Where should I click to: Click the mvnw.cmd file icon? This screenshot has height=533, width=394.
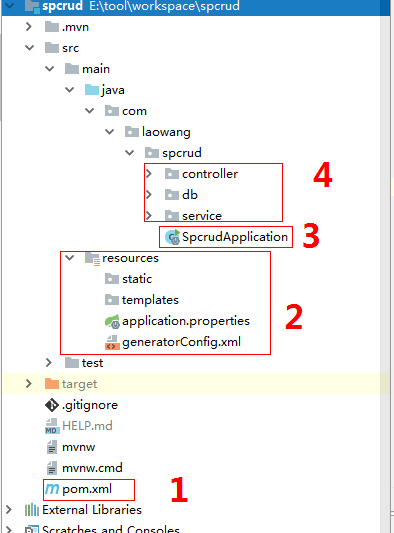pos(52,468)
